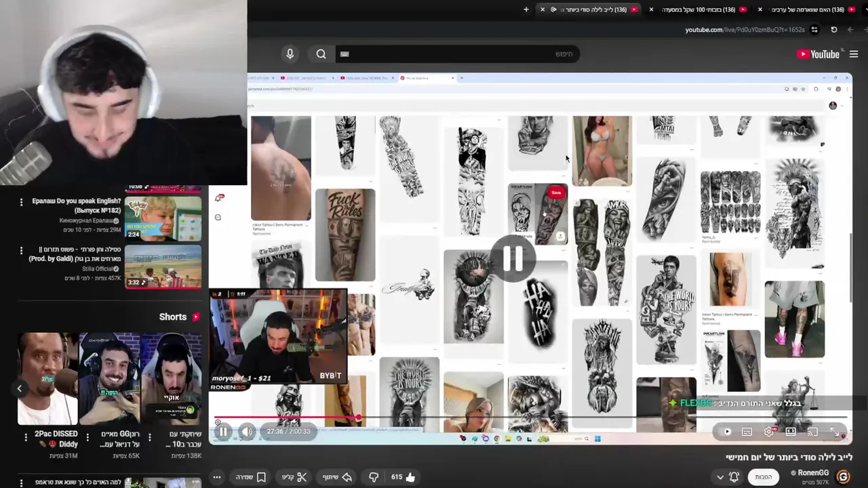Viewport: 868px width, 488px height.
Task: Switch to tab 'בזבזתי 100 שקל במסעדה'
Action: click(698, 9)
